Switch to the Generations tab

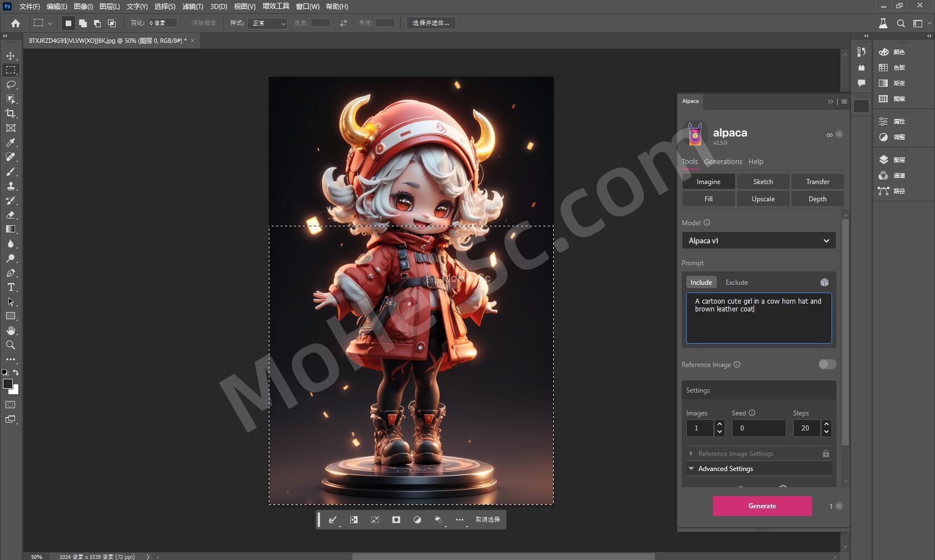point(722,162)
